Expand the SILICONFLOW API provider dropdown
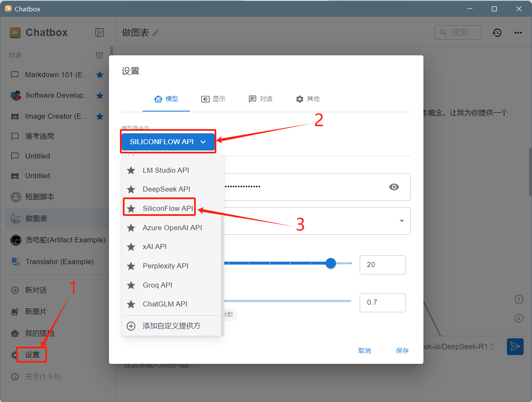The width and height of the screenshot is (532, 402). point(168,142)
